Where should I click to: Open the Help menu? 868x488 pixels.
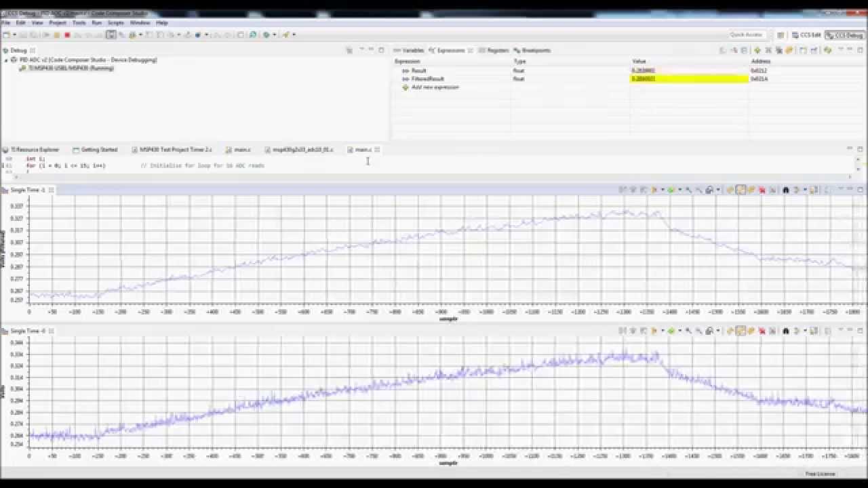[162, 22]
